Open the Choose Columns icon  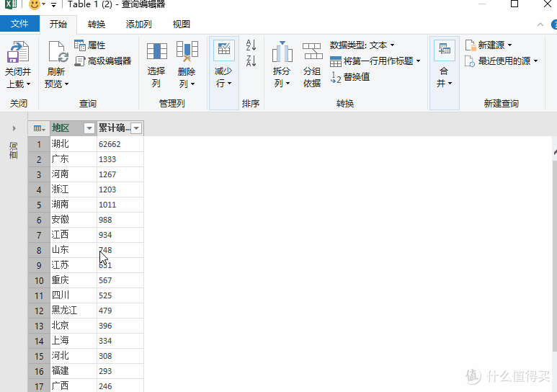(x=156, y=53)
